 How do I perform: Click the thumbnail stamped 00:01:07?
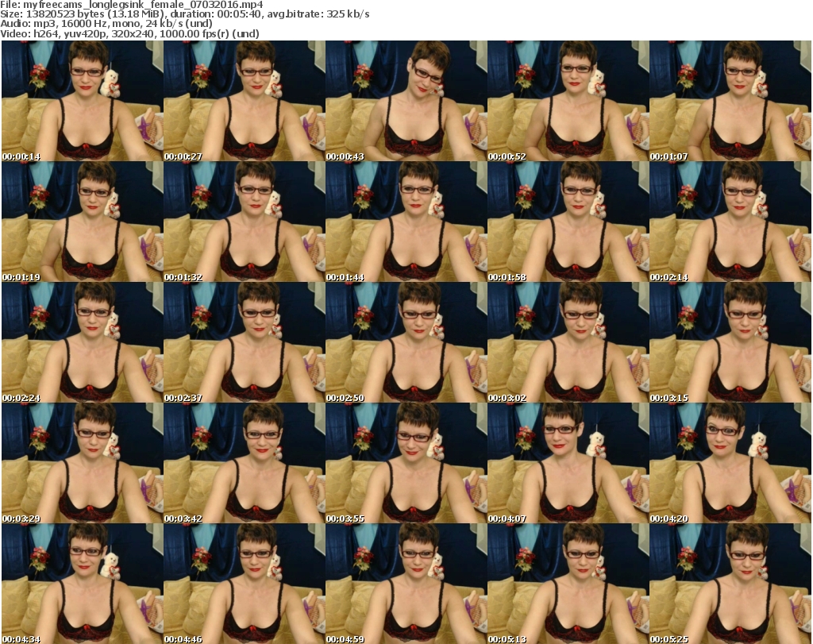tap(730, 101)
